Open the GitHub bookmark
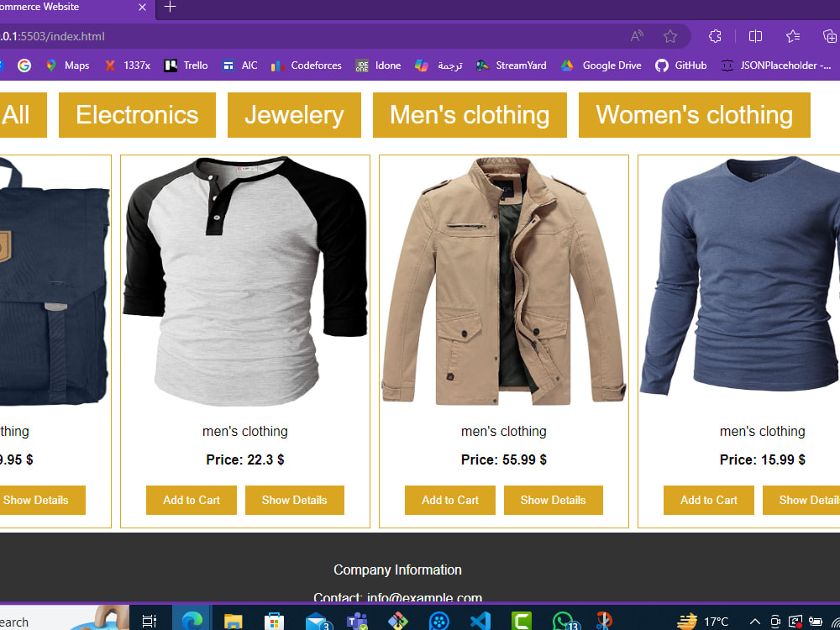This screenshot has height=630, width=840. [681, 66]
